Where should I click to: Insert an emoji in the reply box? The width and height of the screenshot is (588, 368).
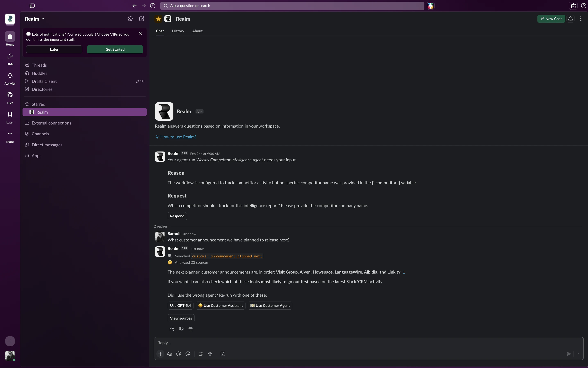[179, 354]
